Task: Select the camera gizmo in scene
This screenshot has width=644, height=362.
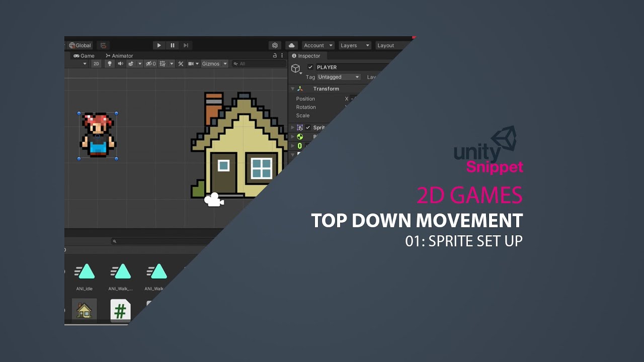Action: pyautogui.click(x=214, y=200)
